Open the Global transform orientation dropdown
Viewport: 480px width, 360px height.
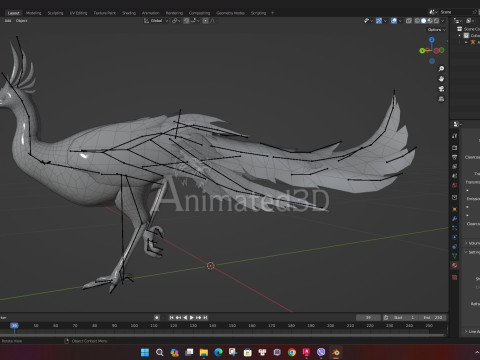[156, 21]
